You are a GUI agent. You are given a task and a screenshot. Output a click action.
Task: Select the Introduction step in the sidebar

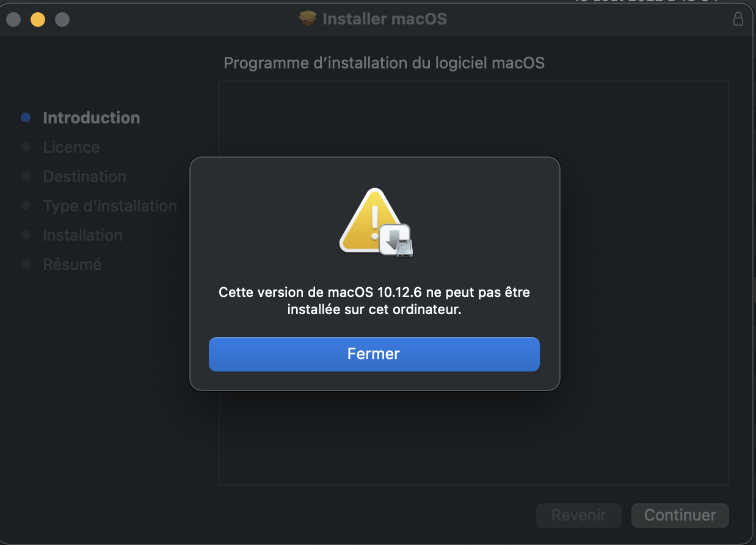pyautogui.click(x=92, y=118)
